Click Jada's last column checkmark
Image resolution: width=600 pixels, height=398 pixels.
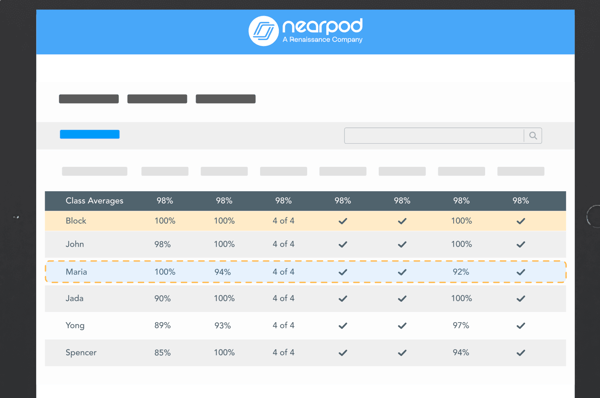(x=521, y=298)
